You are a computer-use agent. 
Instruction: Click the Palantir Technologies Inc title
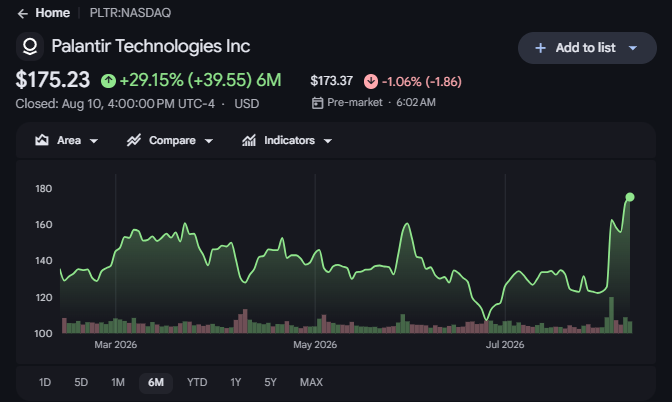click(151, 46)
